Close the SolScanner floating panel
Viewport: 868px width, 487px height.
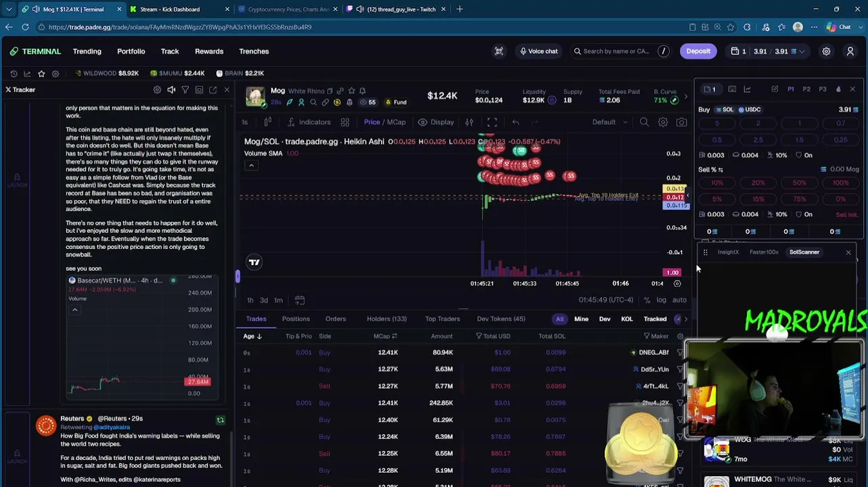[x=848, y=252]
